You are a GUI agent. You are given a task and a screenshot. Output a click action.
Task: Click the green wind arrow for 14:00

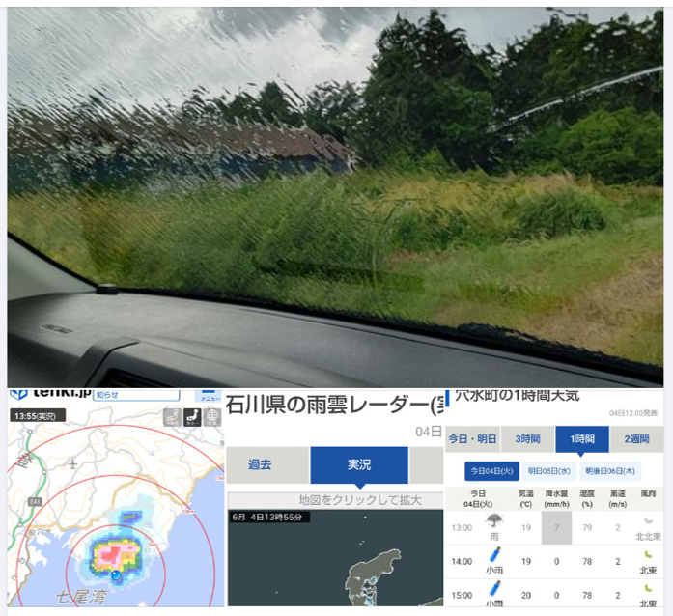click(648, 555)
